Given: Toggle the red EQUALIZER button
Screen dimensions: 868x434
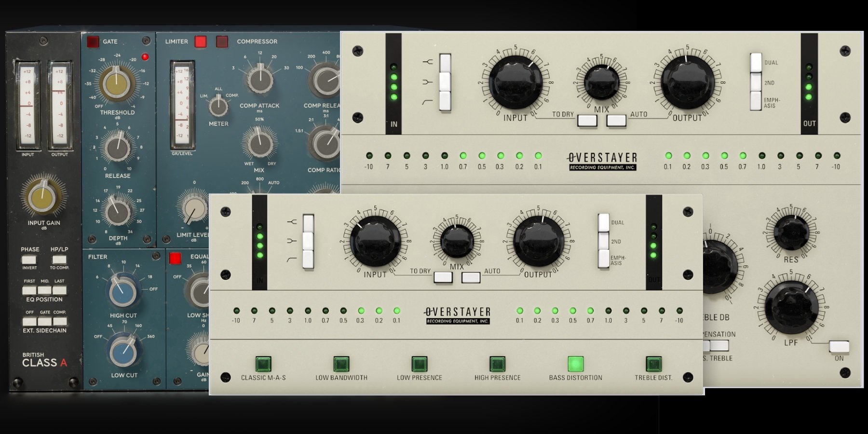Looking at the screenshot, I should click(175, 258).
